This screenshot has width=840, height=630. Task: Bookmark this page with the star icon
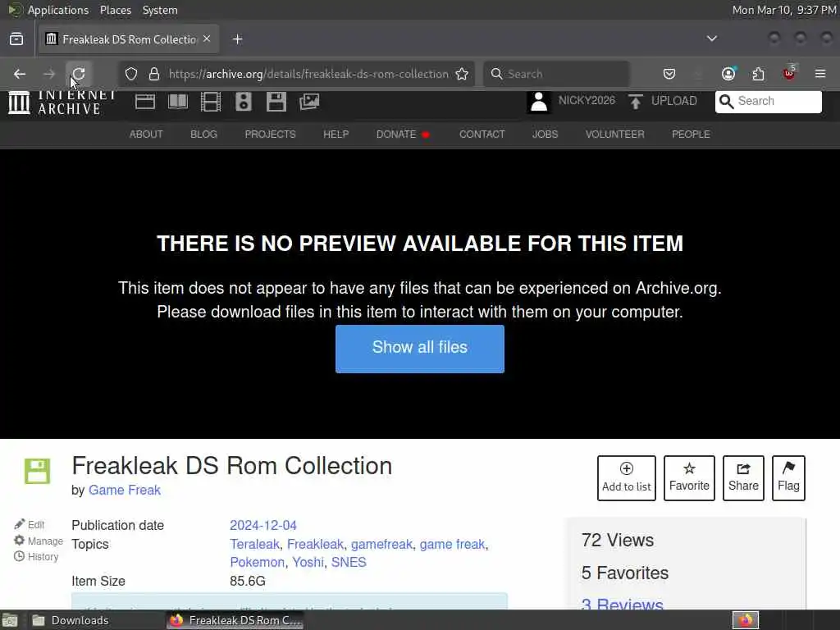(462, 74)
